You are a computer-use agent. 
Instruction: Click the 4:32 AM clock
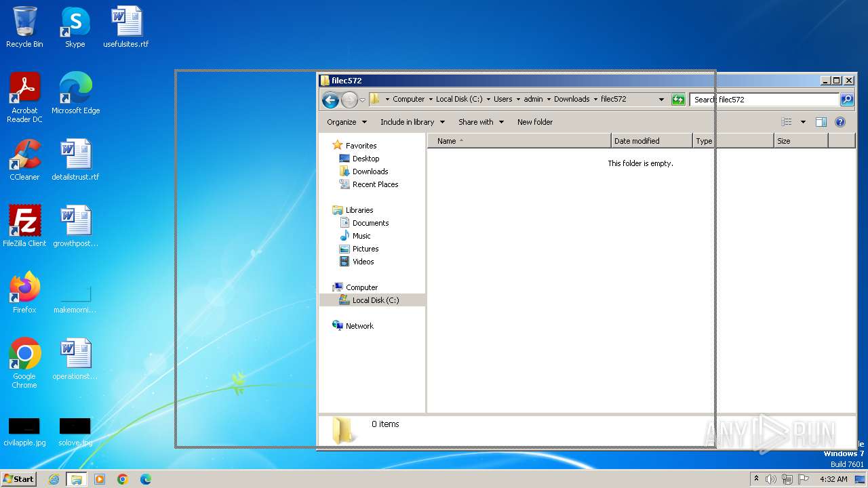(833, 479)
